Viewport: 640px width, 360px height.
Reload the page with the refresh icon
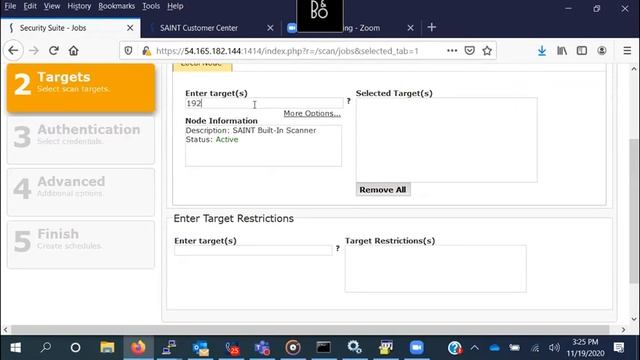click(x=53, y=51)
